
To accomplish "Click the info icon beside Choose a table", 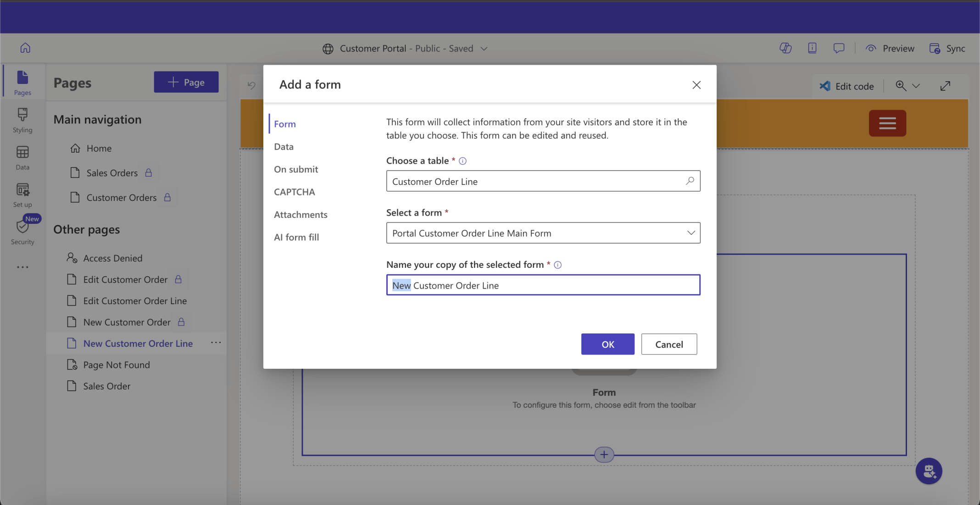I will (462, 161).
